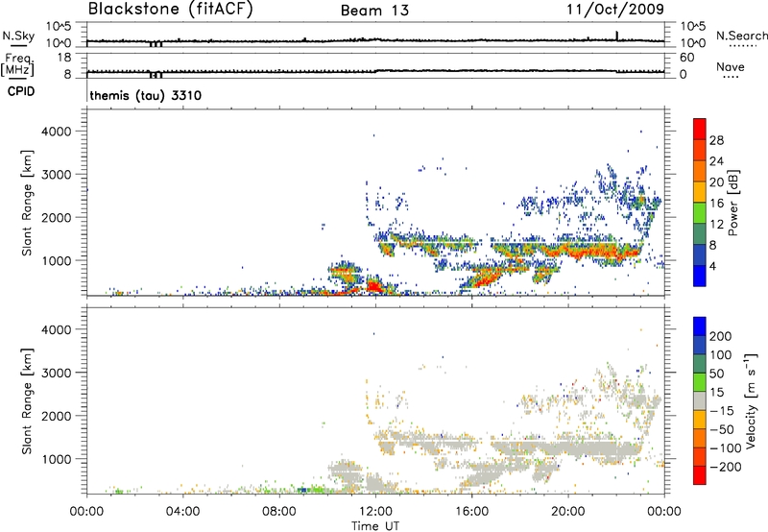Viewport: 768px width, 532px height.
Task: Click the "16" label on Power color bar
Action: pyautogui.click(x=716, y=204)
